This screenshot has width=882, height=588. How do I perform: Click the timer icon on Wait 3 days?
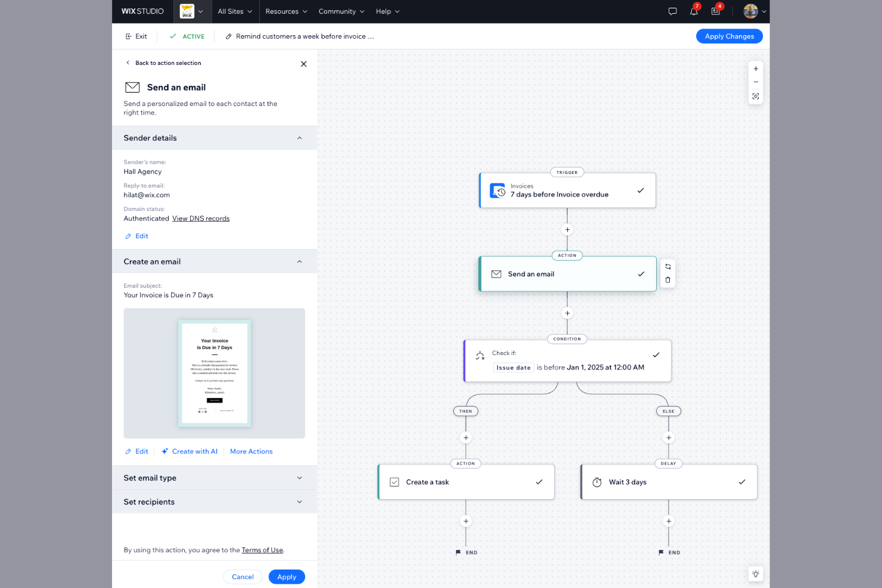coord(597,482)
